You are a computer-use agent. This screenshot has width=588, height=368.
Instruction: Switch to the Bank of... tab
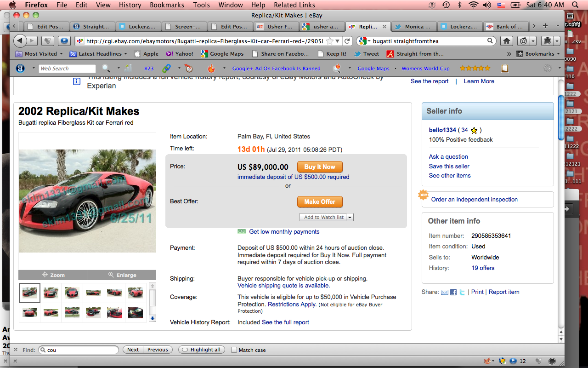pos(504,27)
